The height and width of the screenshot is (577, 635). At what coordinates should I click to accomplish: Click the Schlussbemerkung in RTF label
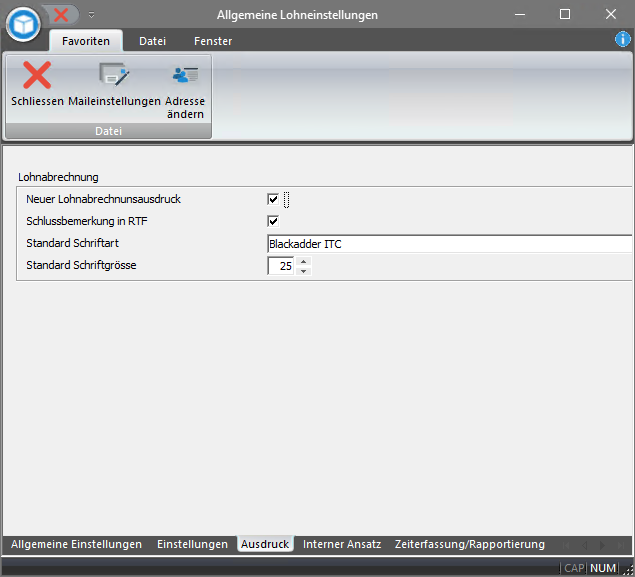(87, 221)
